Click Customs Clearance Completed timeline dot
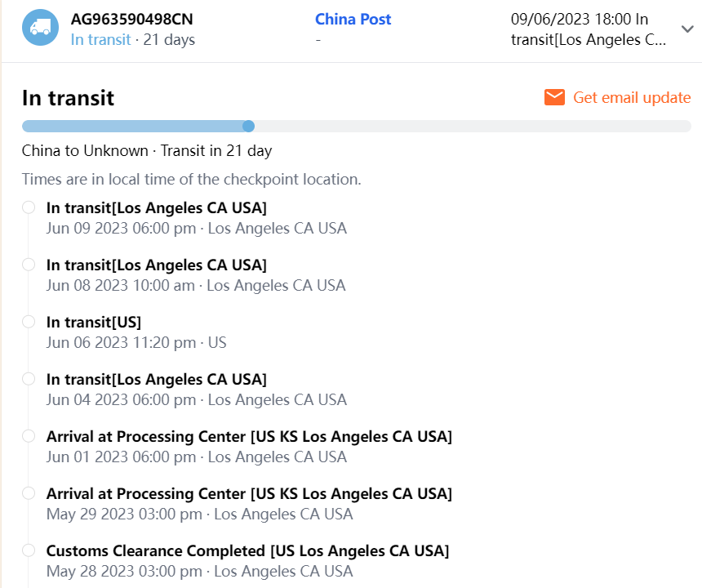The image size is (702, 588). tap(29, 550)
